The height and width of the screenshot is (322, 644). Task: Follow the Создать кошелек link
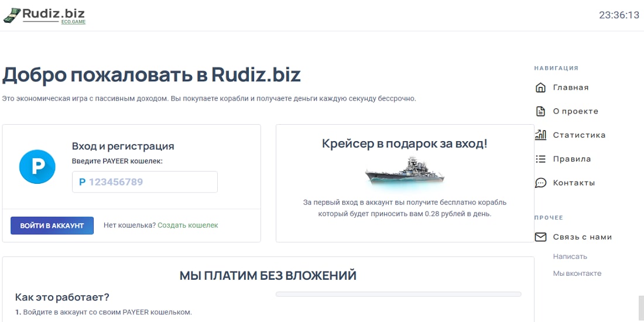188,225
